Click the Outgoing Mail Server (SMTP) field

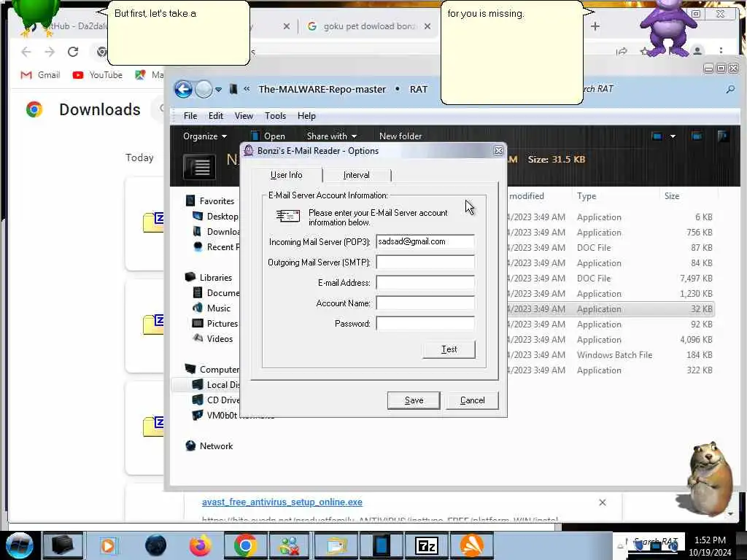pos(425,262)
